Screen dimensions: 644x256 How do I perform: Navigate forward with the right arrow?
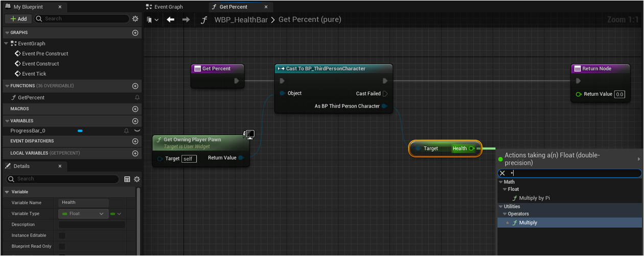click(186, 19)
